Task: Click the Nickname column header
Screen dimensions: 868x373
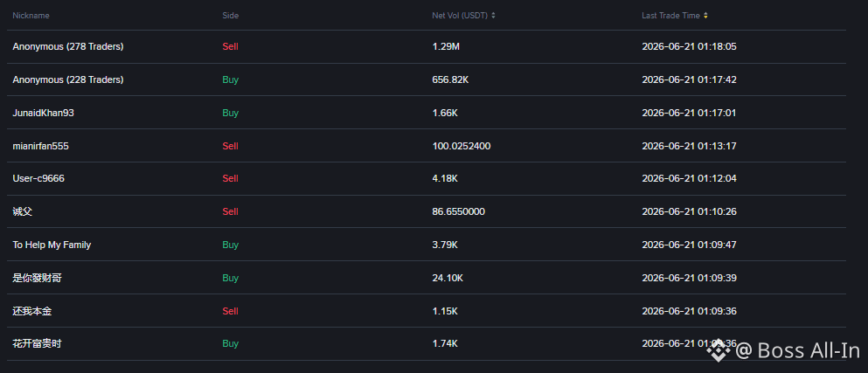Action: (x=31, y=16)
